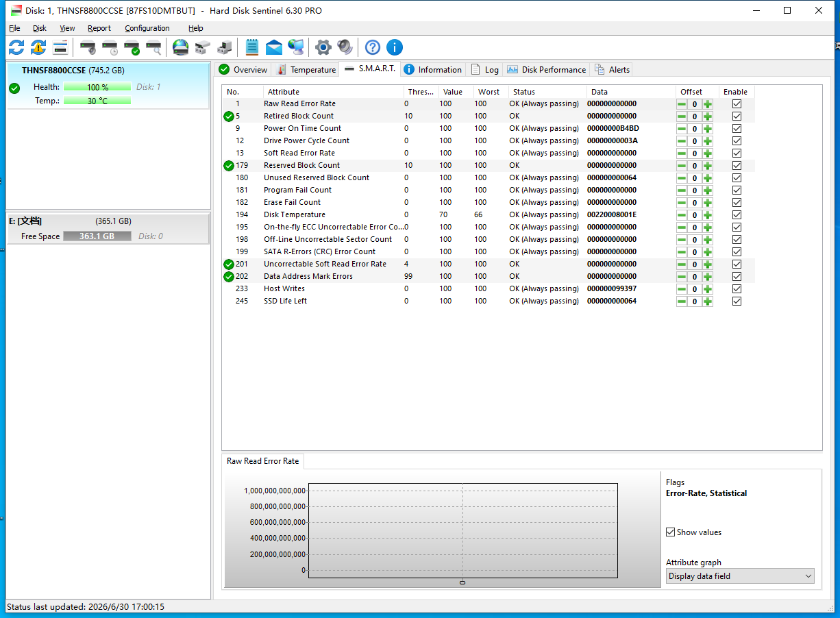Toggle Enable checkbox for Program Fail Count

tap(737, 190)
